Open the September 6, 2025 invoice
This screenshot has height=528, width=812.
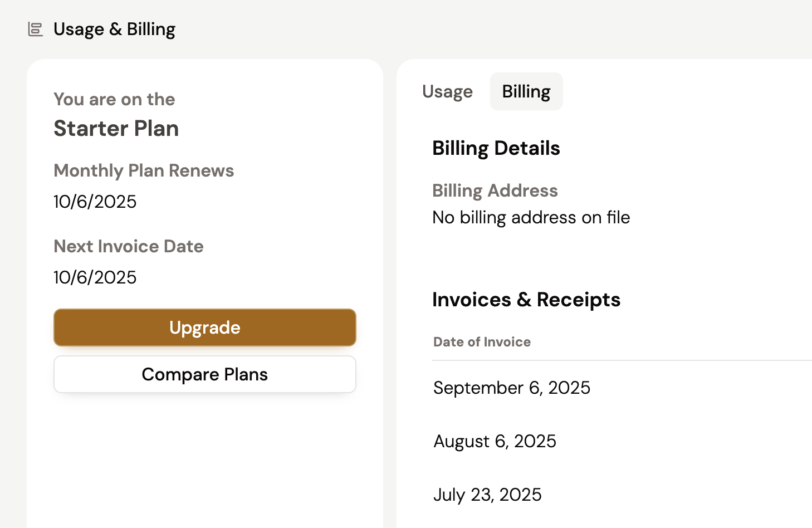tap(512, 388)
